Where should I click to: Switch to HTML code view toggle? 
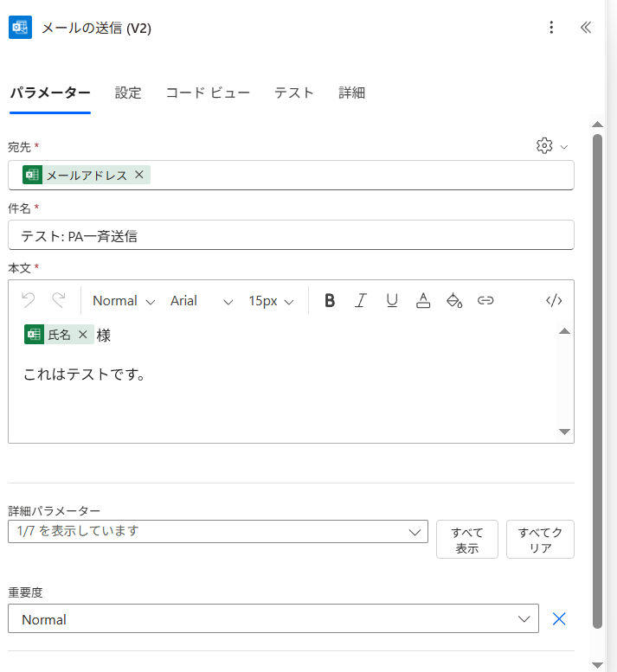point(554,300)
